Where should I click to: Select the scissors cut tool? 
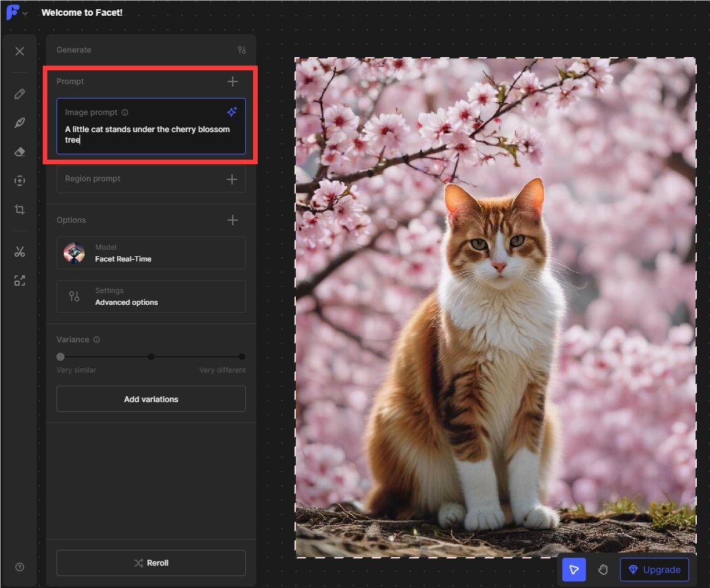coord(20,252)
